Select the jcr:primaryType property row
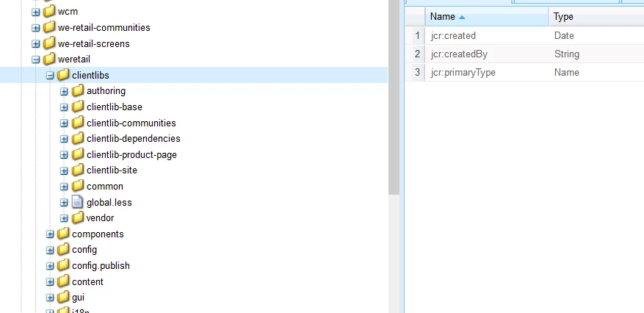Screen dimensions: 644x313 click(524, 72)
